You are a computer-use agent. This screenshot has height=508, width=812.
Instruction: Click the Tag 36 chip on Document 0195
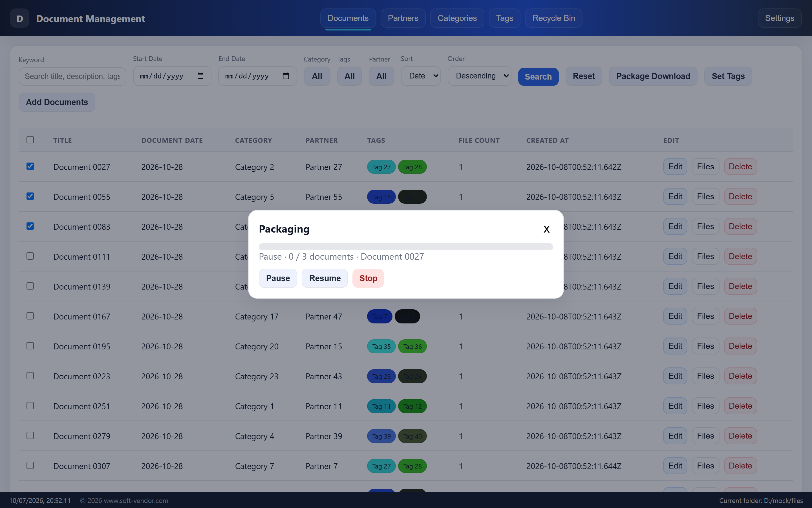pyautogui.click(x=412, y=346)
